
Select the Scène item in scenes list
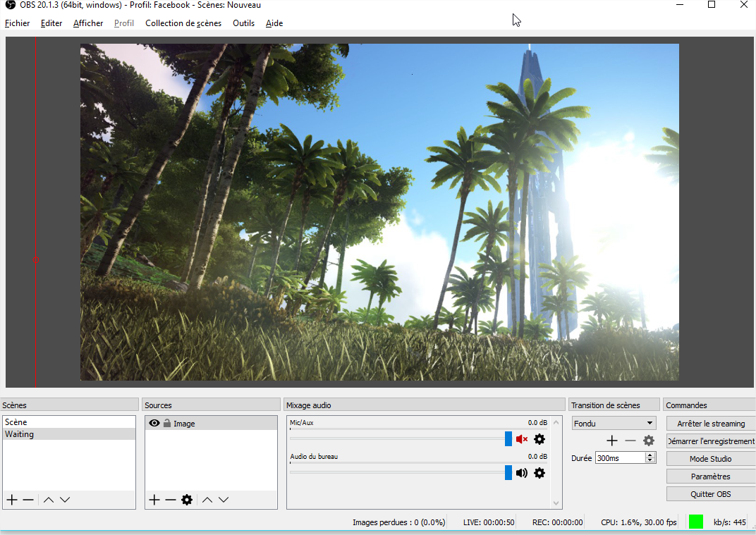click(x=68, y=422)
